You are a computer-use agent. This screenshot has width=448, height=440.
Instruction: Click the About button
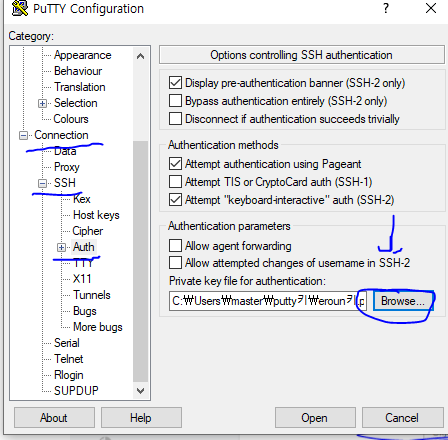pos(54,418)
